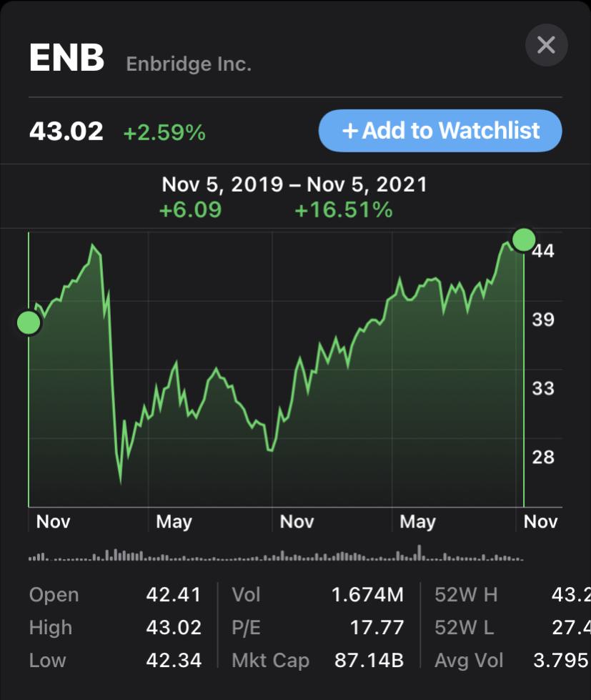591x700 pixels.
Task: Tap the Mkt Cap value 87.14B
Action: point(369,660)
